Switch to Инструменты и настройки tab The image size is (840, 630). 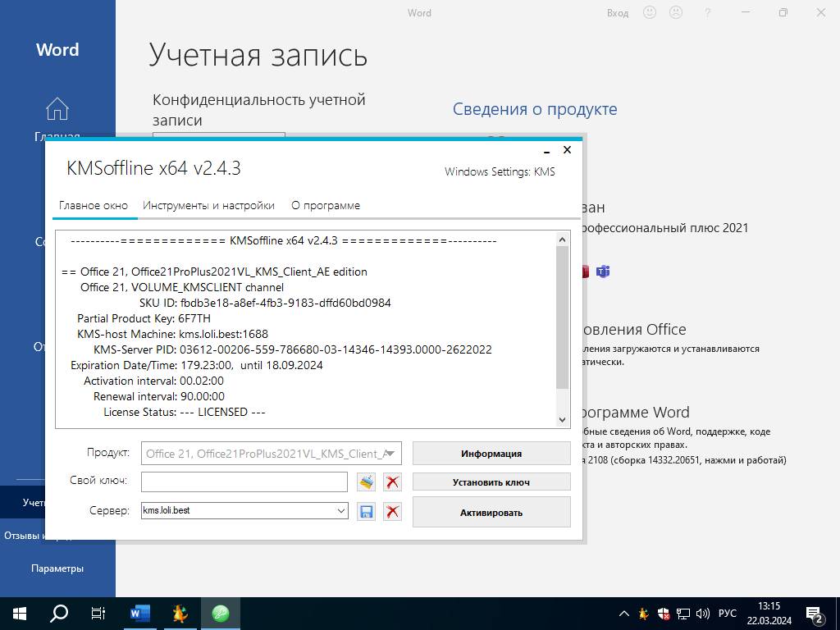(x=208, y=206)
